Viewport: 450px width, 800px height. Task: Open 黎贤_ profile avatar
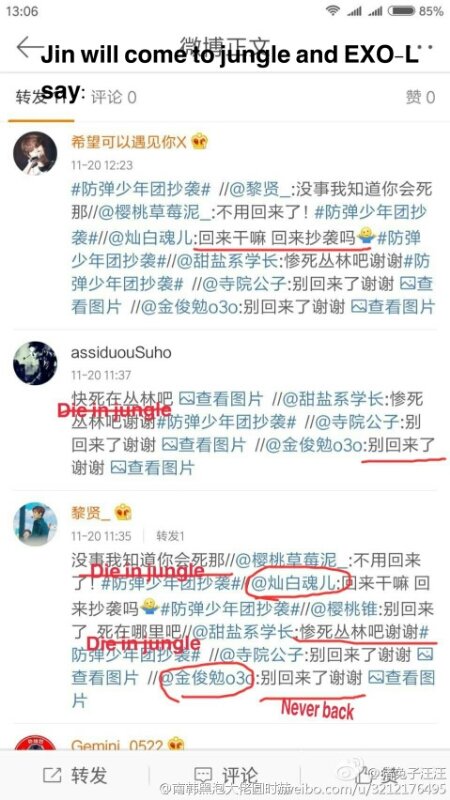[35, 523]
